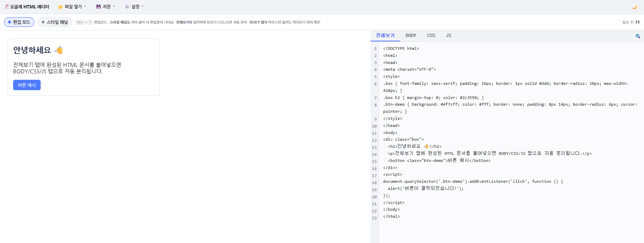Click the <p>전체보기 탭에 code line in editor

click(490, 153)
